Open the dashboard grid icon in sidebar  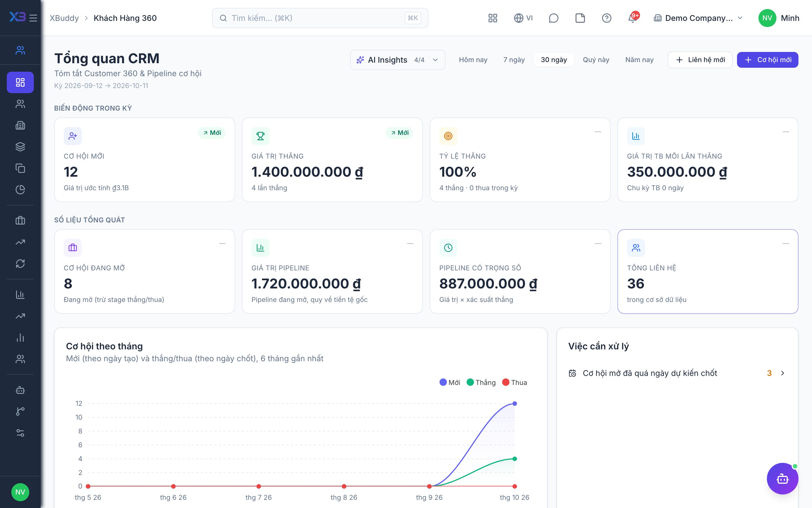click(20, 82)
